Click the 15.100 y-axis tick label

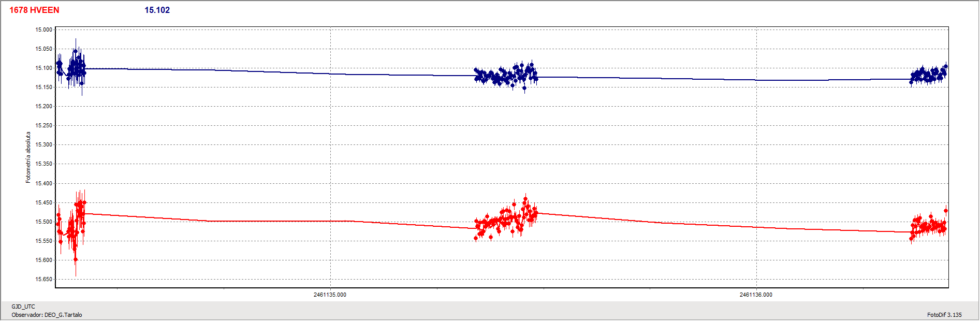pos(43,68)
